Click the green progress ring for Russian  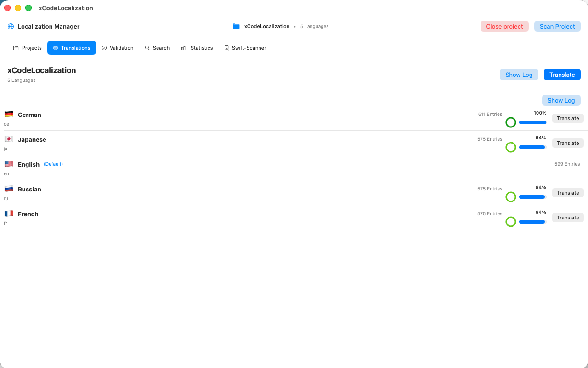pos(510,196)
